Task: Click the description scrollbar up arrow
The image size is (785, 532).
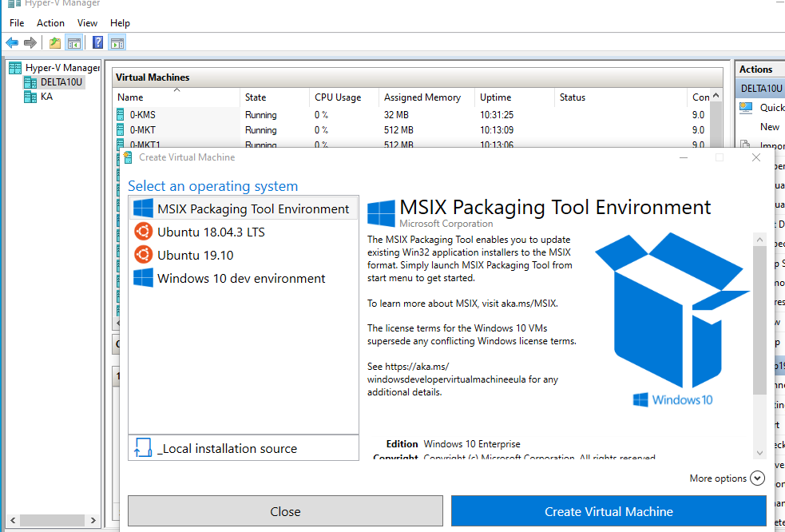Action: tap(759, 240)
